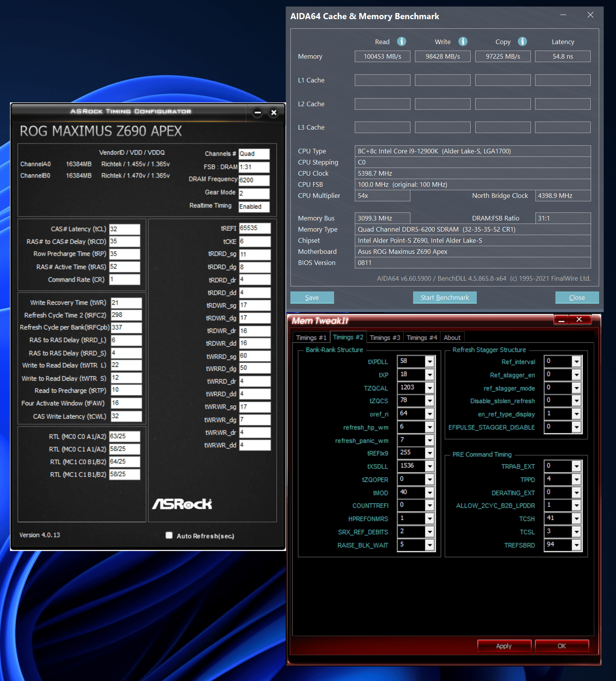Open the TCSL dropdown
Image resolution: width=616 pixels, height=681 pixels.
coord(576,532)
